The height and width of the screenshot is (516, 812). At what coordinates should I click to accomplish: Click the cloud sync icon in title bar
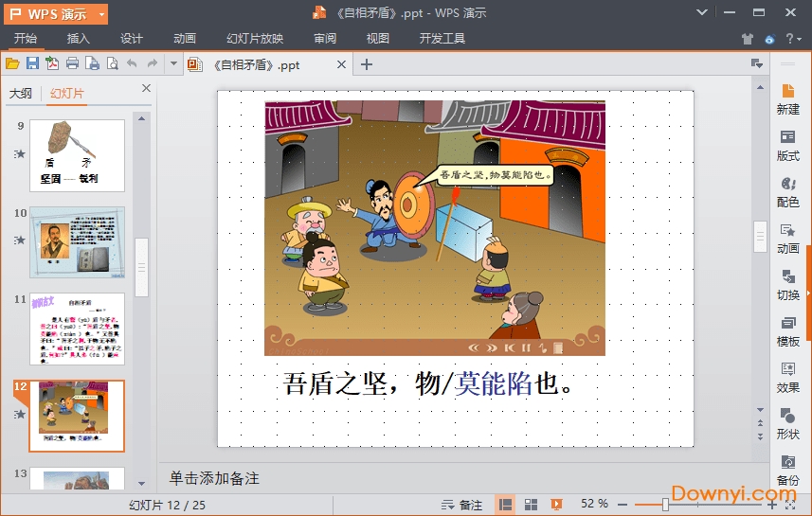coord(770,39)
